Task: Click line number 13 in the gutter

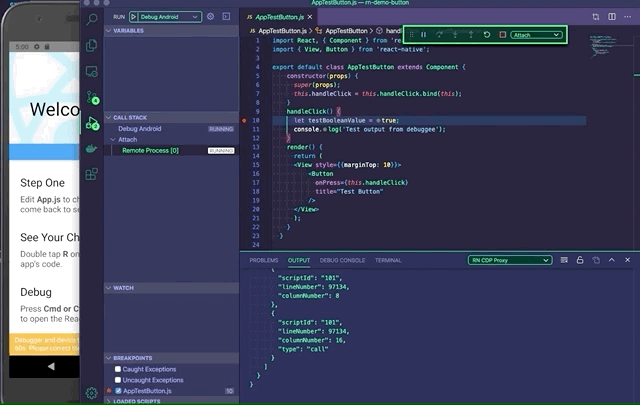Action: click(256, 147)
